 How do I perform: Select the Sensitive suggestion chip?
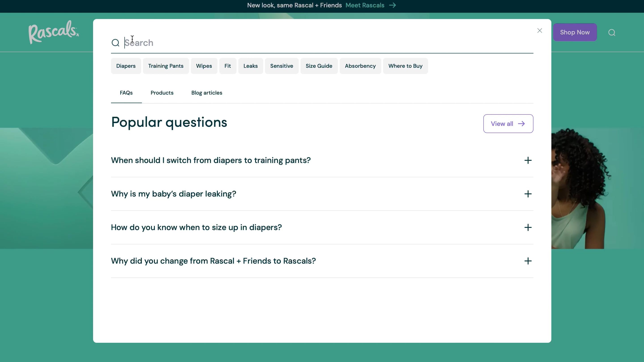[x=281, y=66]
